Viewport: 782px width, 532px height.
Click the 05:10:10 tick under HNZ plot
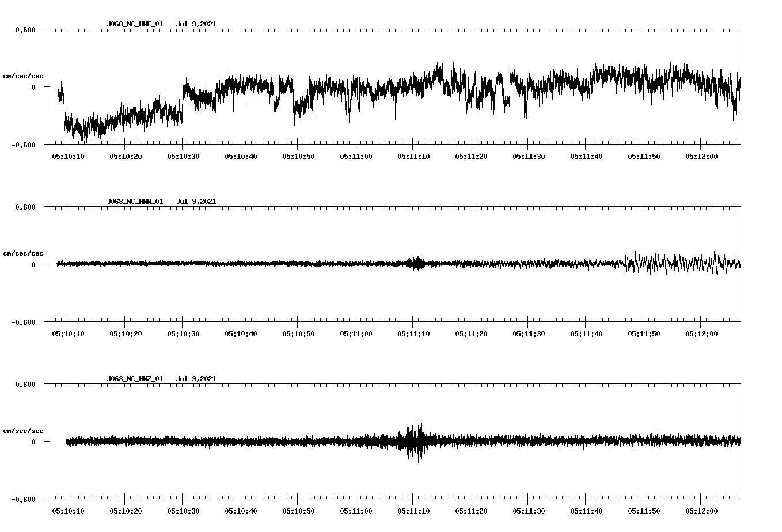[68, 511]
